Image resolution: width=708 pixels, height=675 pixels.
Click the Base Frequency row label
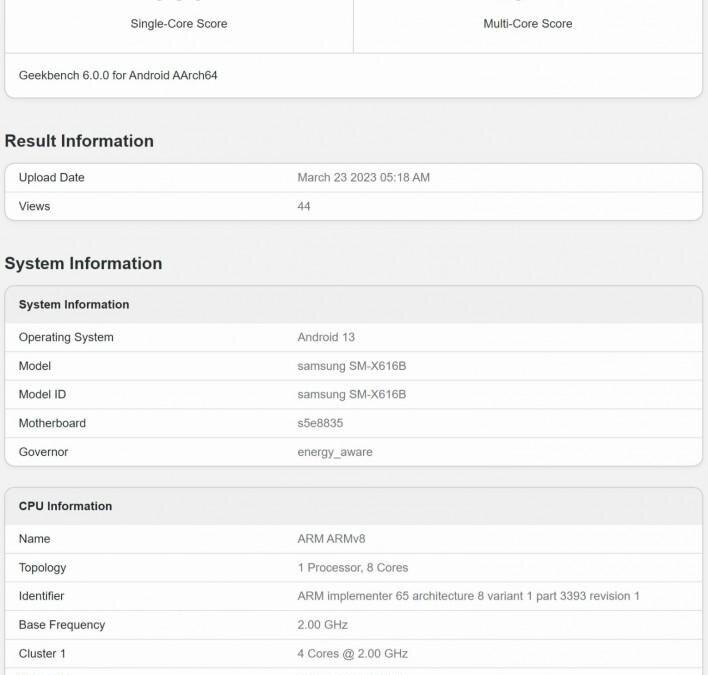click(x=62, y=625)
